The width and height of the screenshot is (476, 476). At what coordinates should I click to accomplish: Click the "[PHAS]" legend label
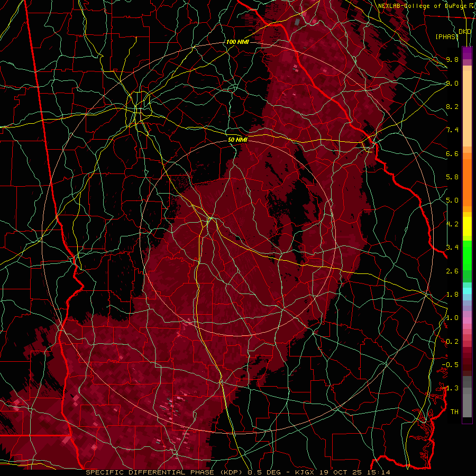(x=447, y=36)
